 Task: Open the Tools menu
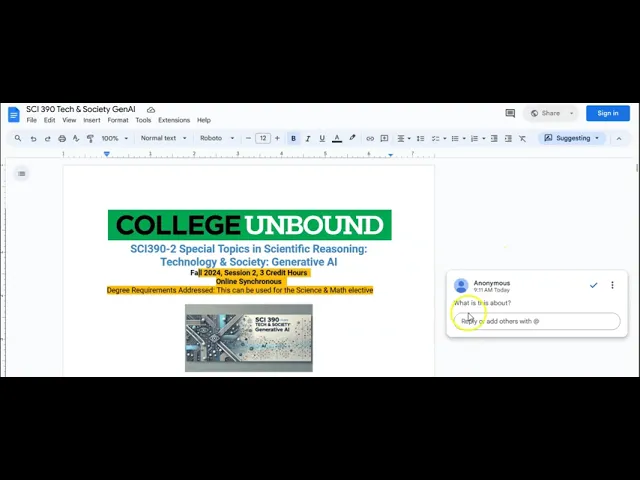[x=143, y=120]
